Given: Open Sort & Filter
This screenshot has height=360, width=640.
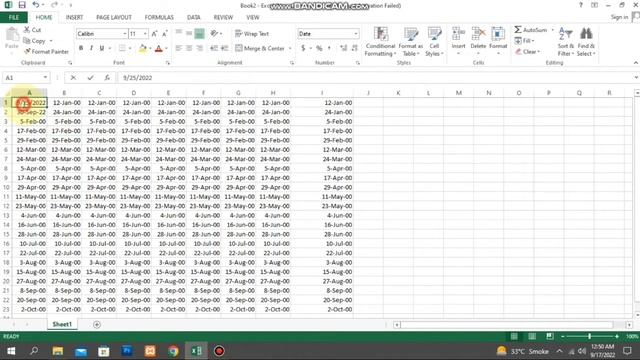Looking at the screenshot, I should point(566,42).
